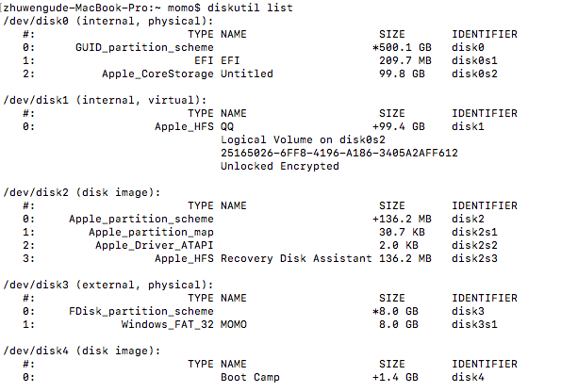
Task: Select the GUID_partition_scheme text
Action: [x=144, y=47]
